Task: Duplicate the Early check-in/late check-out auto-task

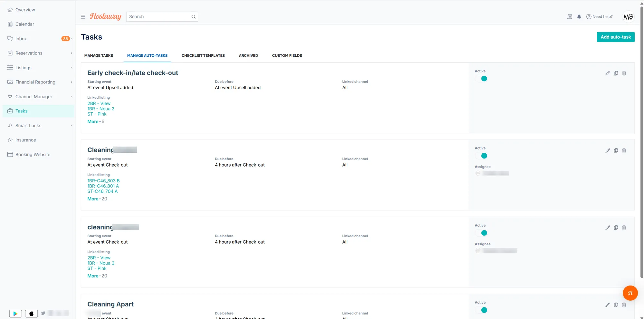Action: pos(616,73)
